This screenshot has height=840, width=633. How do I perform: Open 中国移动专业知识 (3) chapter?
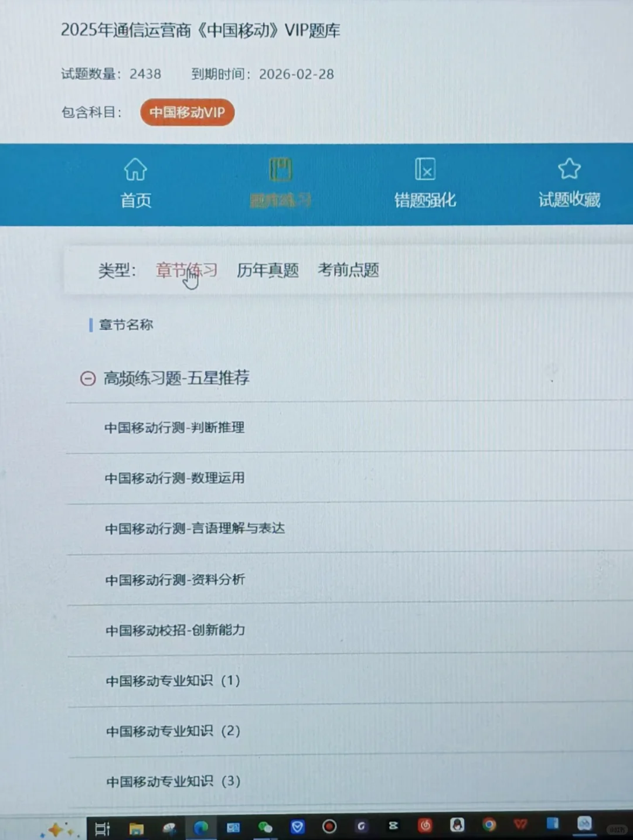tap(173, 781)
